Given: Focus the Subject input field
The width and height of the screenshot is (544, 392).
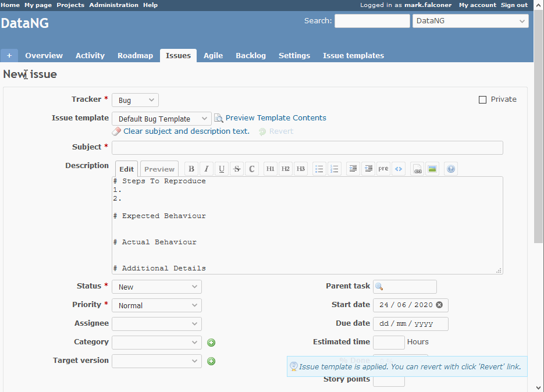Looking at the screenshot, I should point(307,148).
